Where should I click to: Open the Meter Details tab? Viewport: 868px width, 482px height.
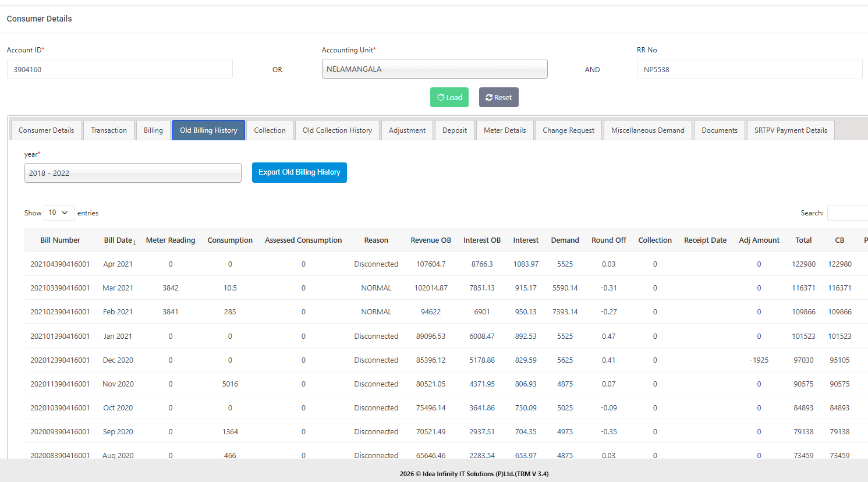click(505, 130)
